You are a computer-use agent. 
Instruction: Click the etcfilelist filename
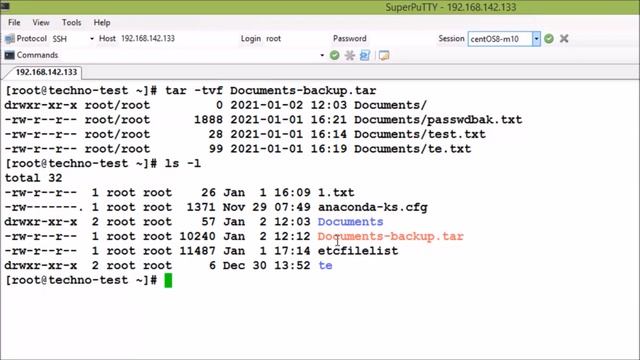point(358,251)
